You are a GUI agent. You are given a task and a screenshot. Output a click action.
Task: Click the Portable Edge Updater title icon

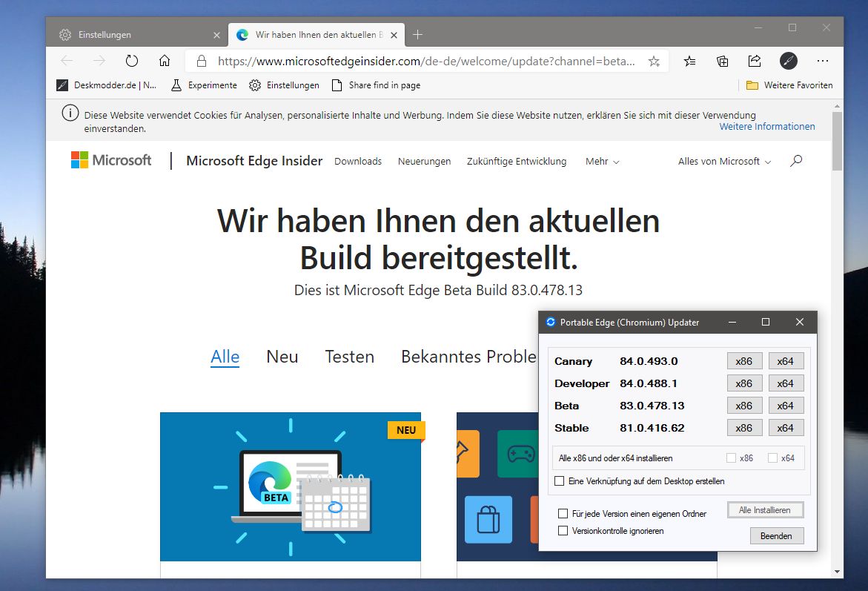coord(551,322)
